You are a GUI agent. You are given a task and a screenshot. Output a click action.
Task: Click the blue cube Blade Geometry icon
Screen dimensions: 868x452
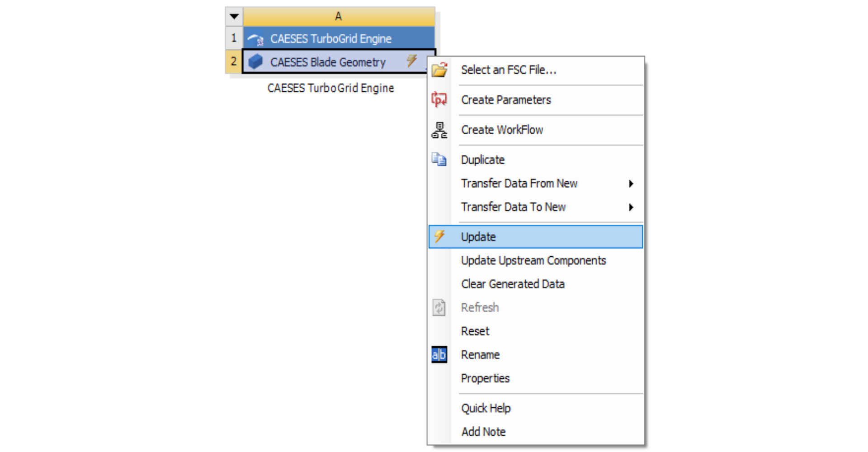click(255, 61)
